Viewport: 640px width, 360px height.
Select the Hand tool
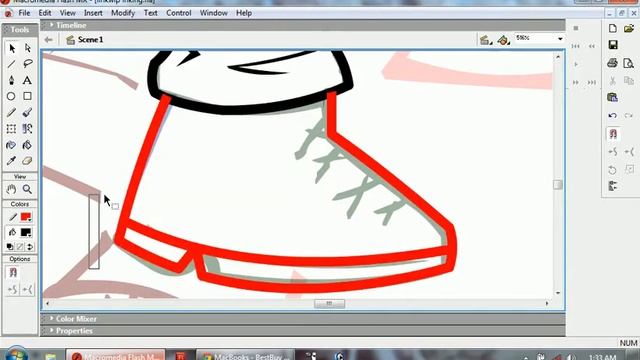pyautogui.click(x=11, y=189)
